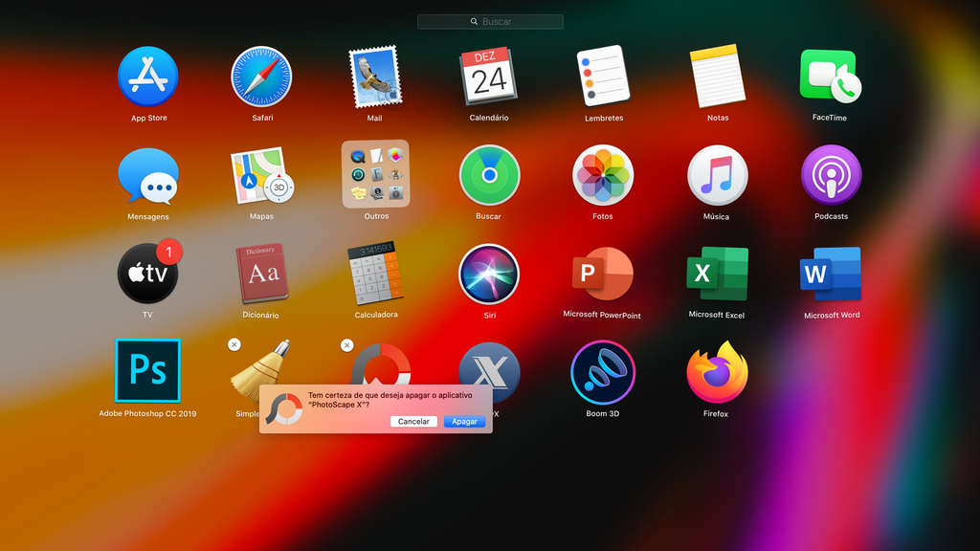Focus the Buscar search field
Image resolution: width=980 pixels, height=551 pixels.
tap(490, 22)
